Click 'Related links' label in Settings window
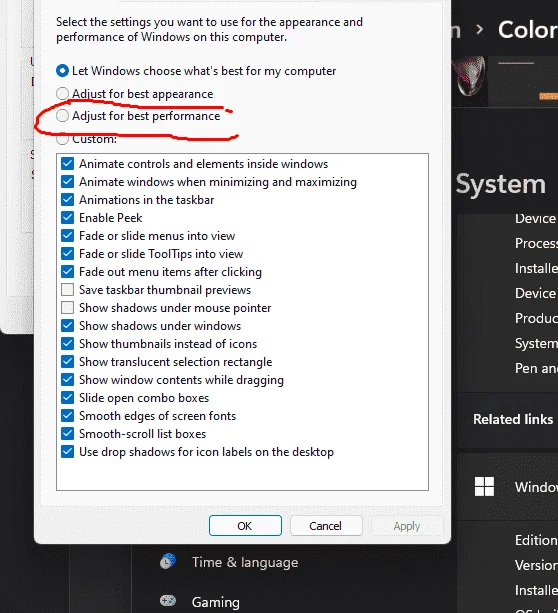Viewport: 558px width, 613px height. pyautogui.click(x=513, y=419)
